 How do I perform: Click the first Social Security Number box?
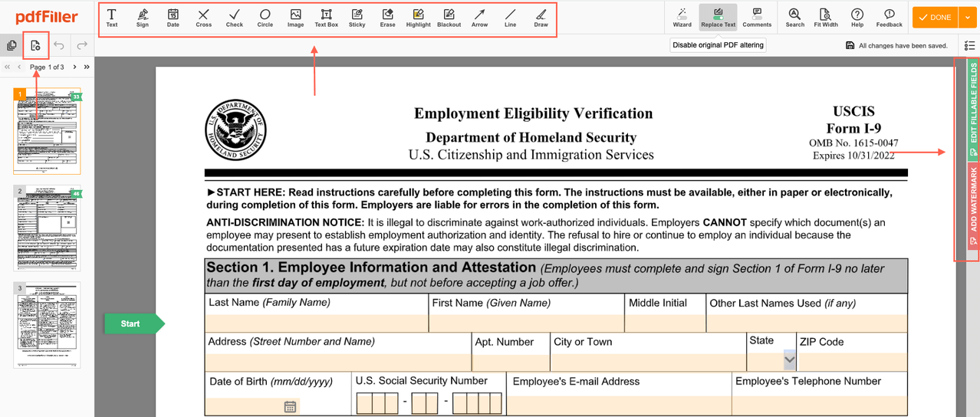(x=364, y=403)
